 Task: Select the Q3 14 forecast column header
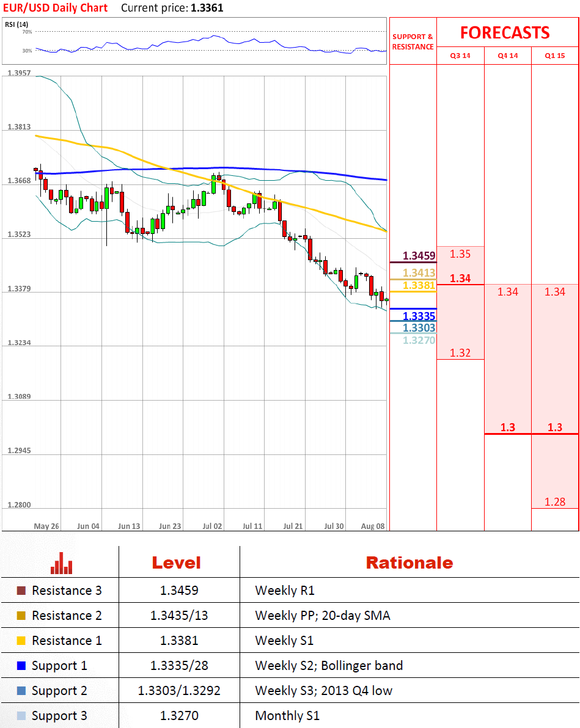(460, 56)
